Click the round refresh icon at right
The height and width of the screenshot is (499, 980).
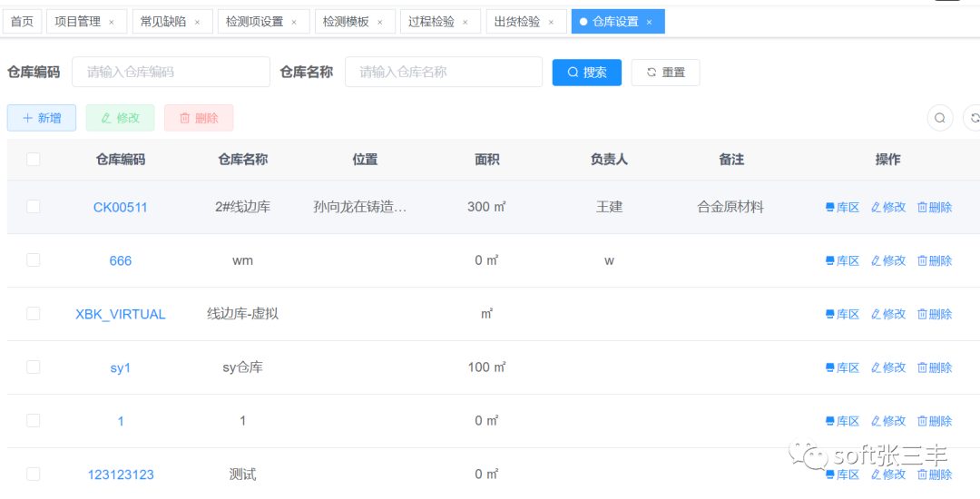click(974, 118)
